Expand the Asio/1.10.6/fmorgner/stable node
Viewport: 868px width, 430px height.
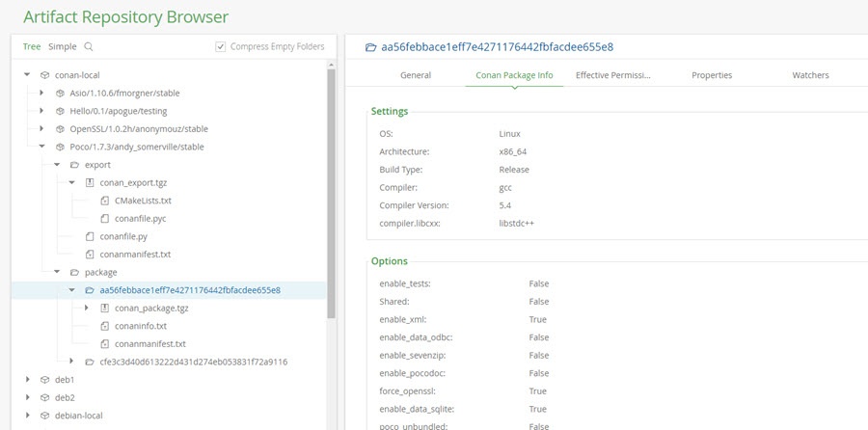click(x=41, y=94)
